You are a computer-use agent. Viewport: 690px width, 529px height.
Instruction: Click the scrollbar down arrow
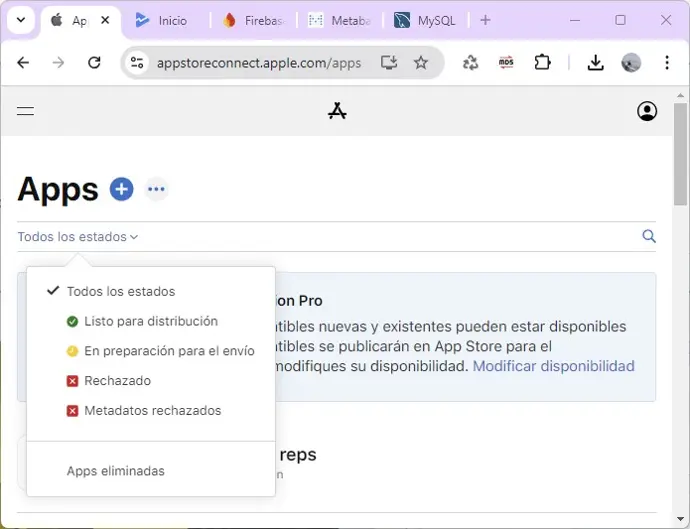point(680,519)
